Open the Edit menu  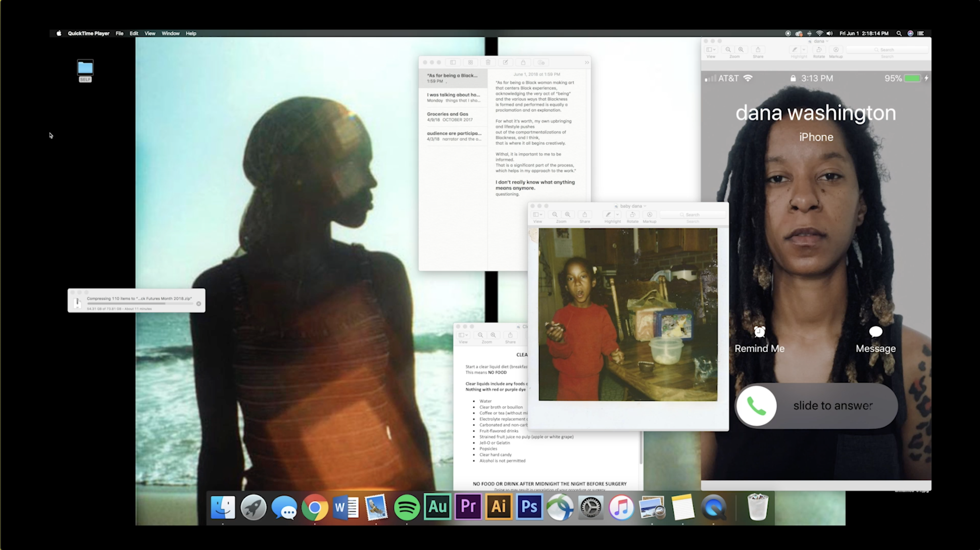(134, 33)
